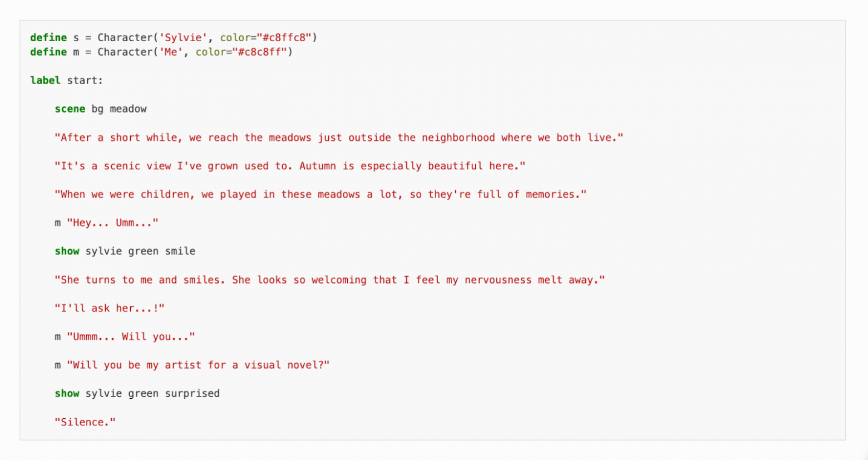This screenshot has width=868, height=460.
Task: Click the "I'll ask her...!" line
Action: [x=110, y=309]
